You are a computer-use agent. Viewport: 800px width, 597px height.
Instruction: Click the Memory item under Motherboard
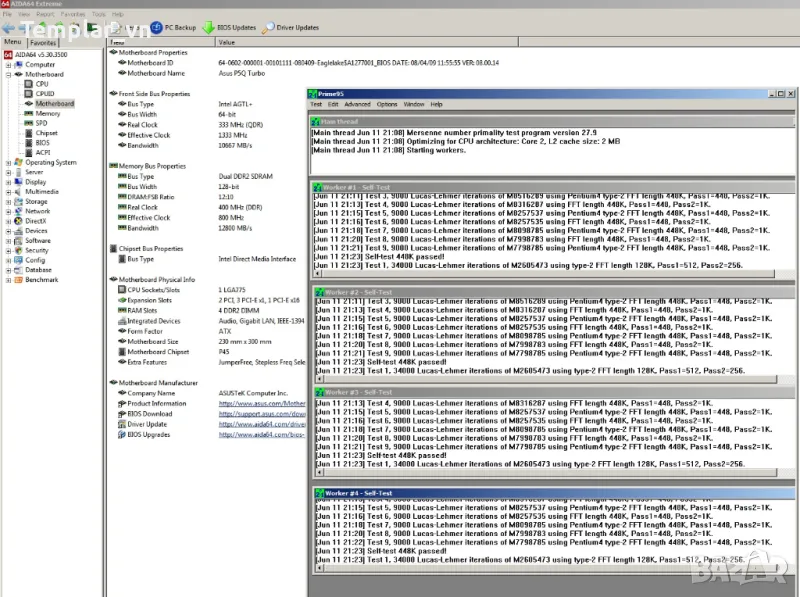click(47, 113)
